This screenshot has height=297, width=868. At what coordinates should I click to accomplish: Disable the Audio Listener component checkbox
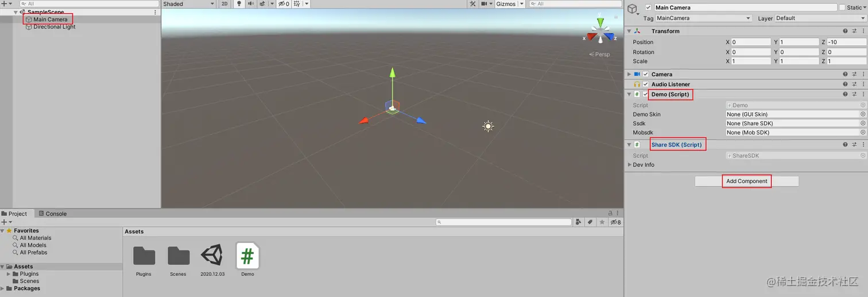click(645, 84)
